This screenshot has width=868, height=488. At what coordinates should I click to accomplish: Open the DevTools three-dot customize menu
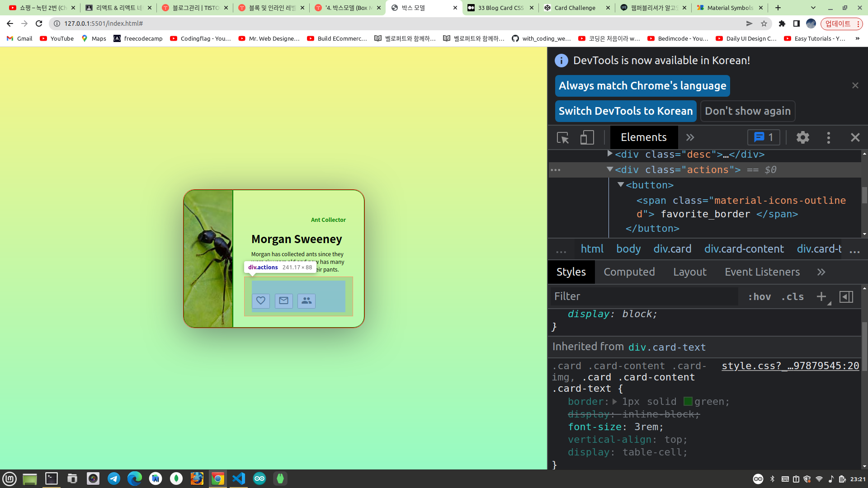coord(828,137)
